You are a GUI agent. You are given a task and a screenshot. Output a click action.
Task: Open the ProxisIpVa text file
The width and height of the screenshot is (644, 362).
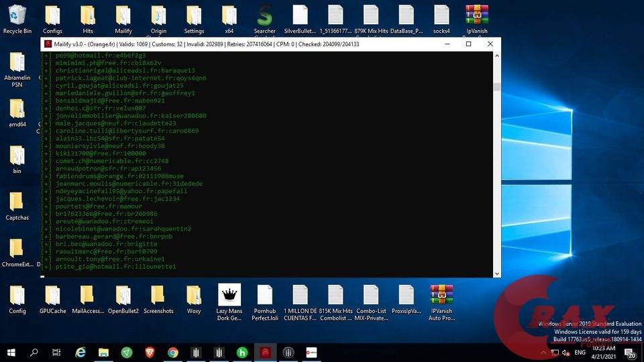click(x=407, y=300)
